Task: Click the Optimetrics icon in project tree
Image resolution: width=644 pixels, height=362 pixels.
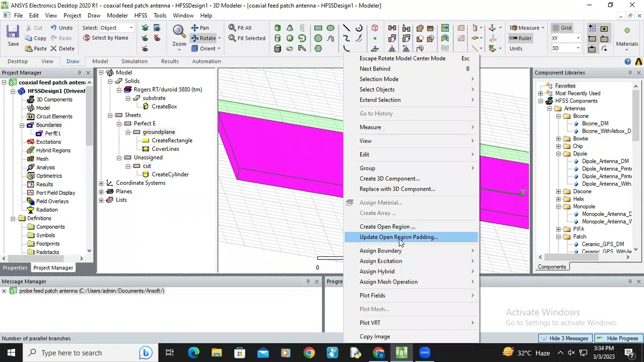Action: coord(31,176)
